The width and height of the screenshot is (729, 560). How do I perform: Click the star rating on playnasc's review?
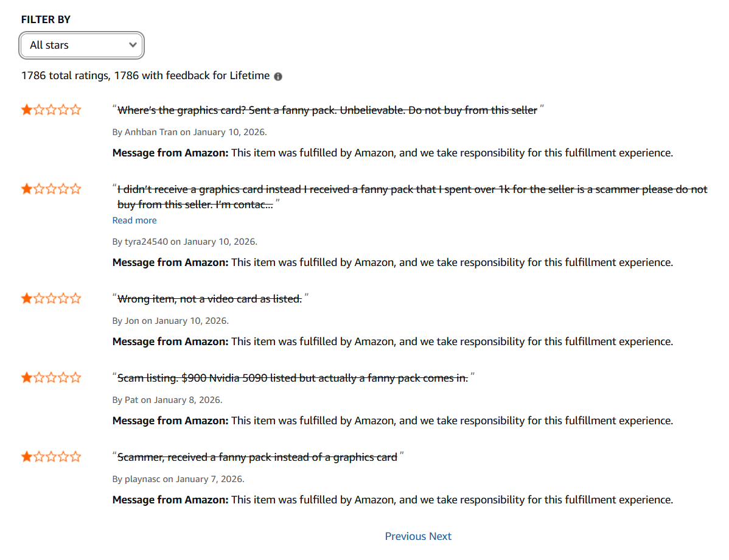(x=51, y=457)
